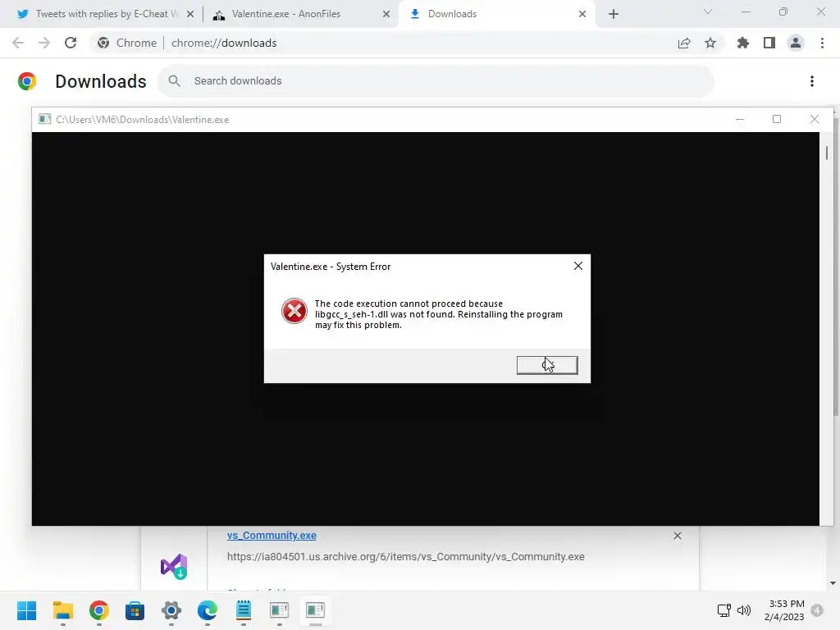Click the chrome://downloads address bar
The image size is (840, 630).
tap(223, 43)
